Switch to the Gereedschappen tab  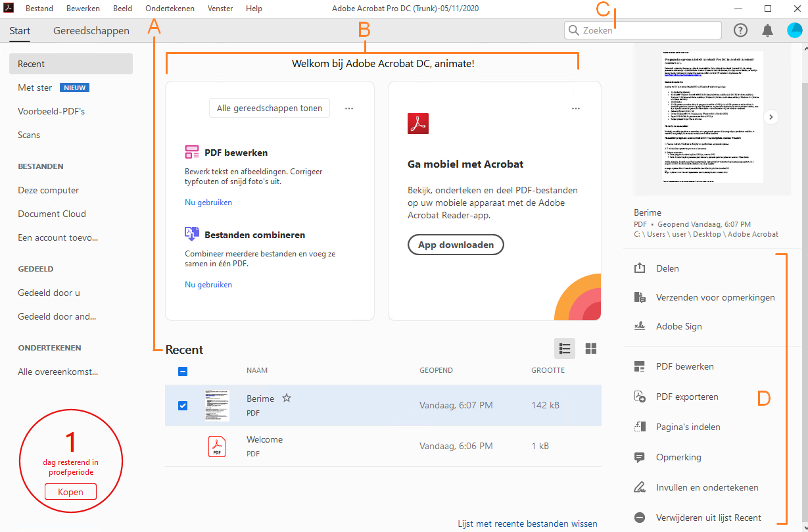pos(91,30)
